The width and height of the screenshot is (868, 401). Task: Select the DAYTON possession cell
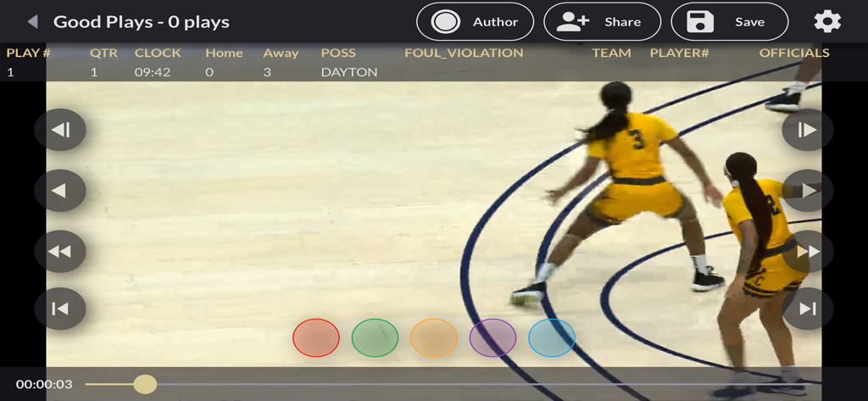pos(349,72)
